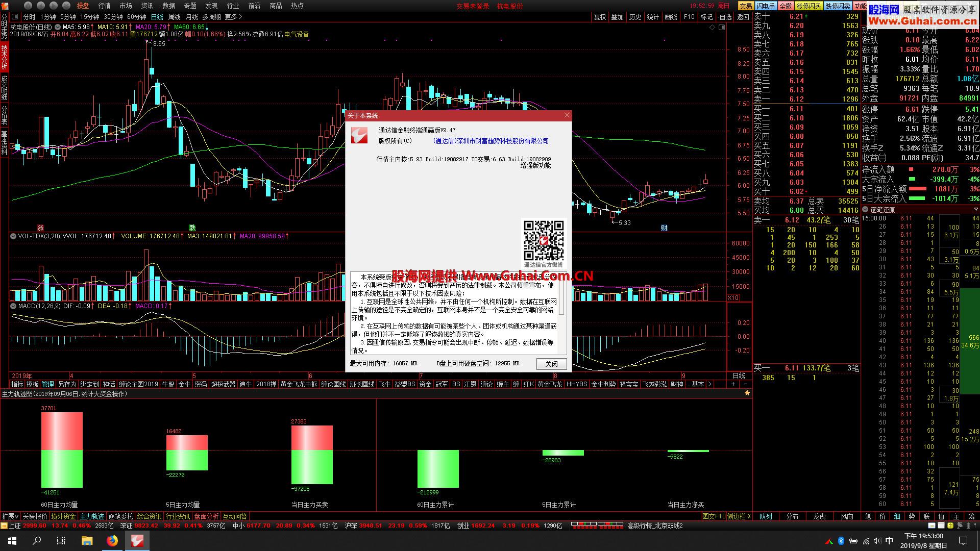Select the 成交明细 vertical sidebar tab
980x551 pixels.
[x=4, y=87]
